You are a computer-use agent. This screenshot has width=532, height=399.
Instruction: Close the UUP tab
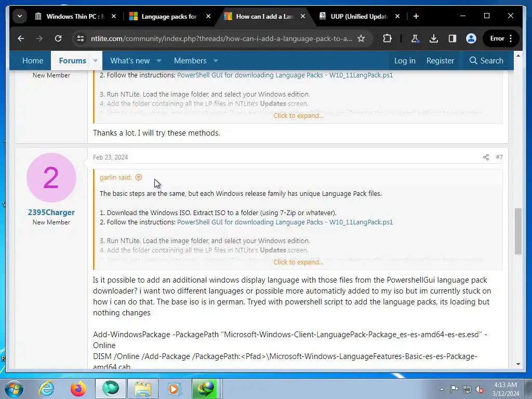tap(397, 16)
